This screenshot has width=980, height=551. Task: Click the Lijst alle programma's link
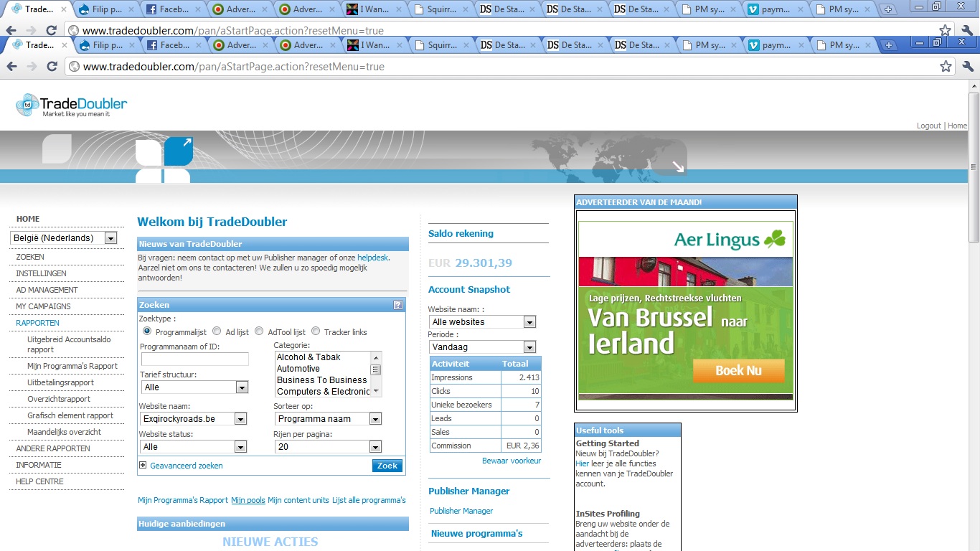(369, 500)
